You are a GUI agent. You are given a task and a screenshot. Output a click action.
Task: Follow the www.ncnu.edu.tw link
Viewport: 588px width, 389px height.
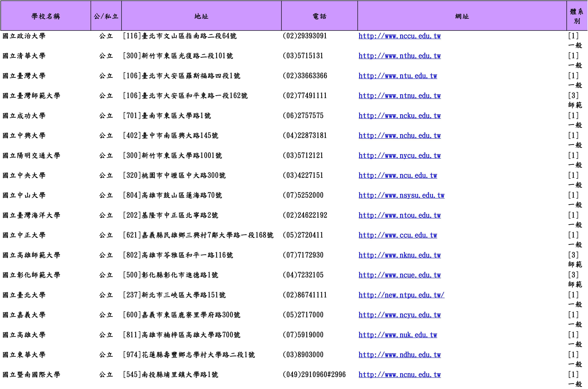[399, 375]
